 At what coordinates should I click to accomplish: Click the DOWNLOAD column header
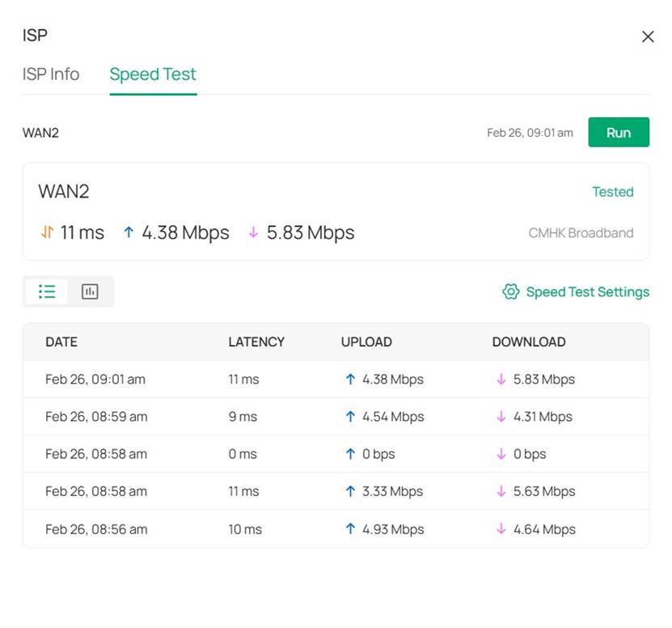529,342
